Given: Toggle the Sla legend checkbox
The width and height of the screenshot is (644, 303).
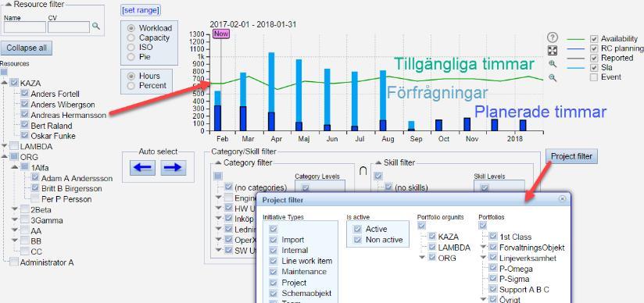Looking at the screenshot, I should point(594,67).
